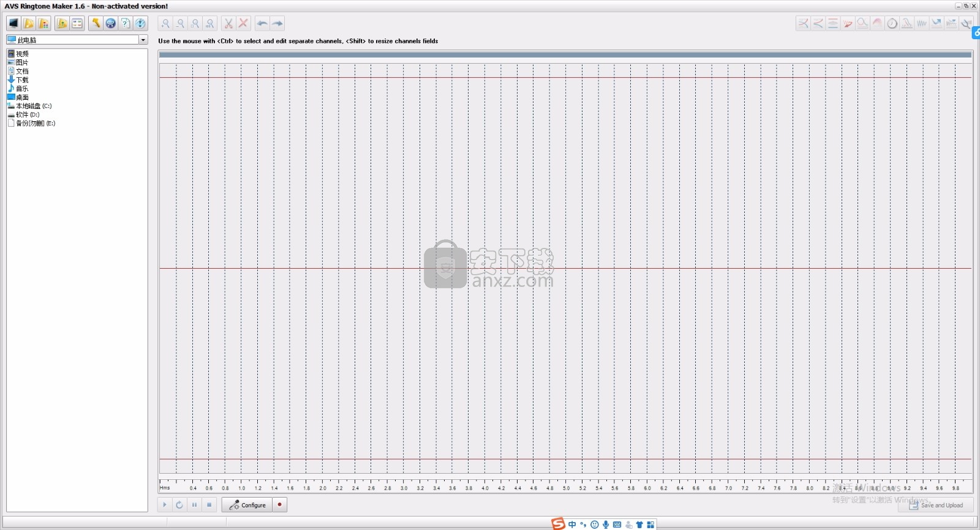Image resolution: width=980 pixels, height=530 pixels.
Task: Click the zoom to full view icon
Action: 210,23
